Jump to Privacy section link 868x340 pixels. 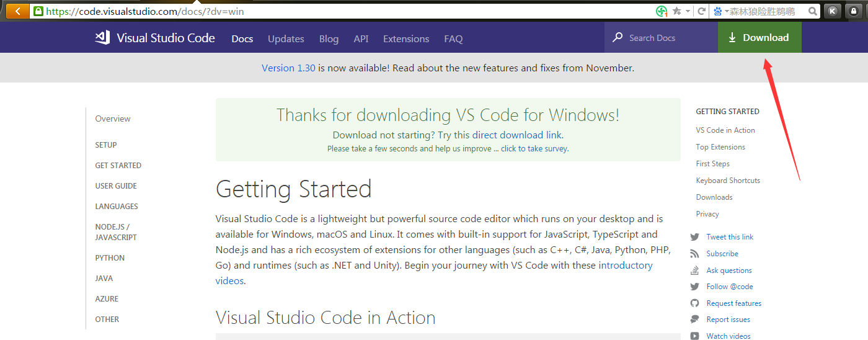click(707, 214)
